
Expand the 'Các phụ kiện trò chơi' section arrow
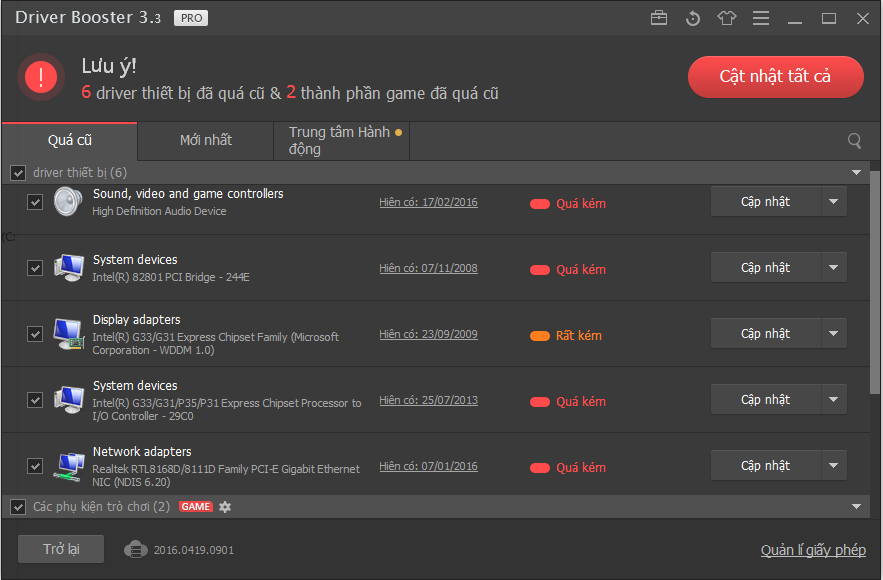pos(856,507)
